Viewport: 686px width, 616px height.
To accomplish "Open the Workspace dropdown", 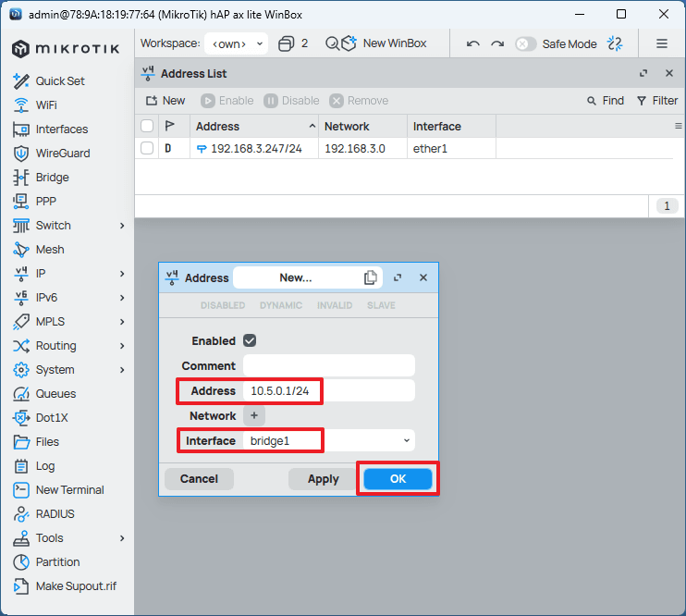I will [x=236, y=43].
